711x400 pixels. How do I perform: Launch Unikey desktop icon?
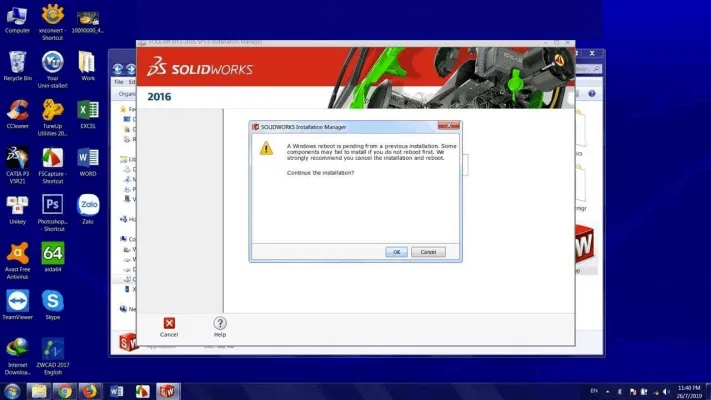click(x=17, y=210)
